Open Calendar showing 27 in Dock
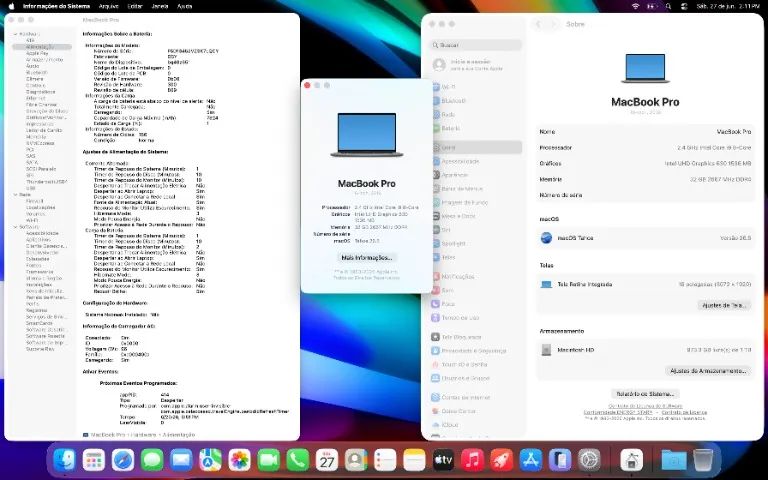The height and width of the screenshot is (480, 768). click(327, 460)
